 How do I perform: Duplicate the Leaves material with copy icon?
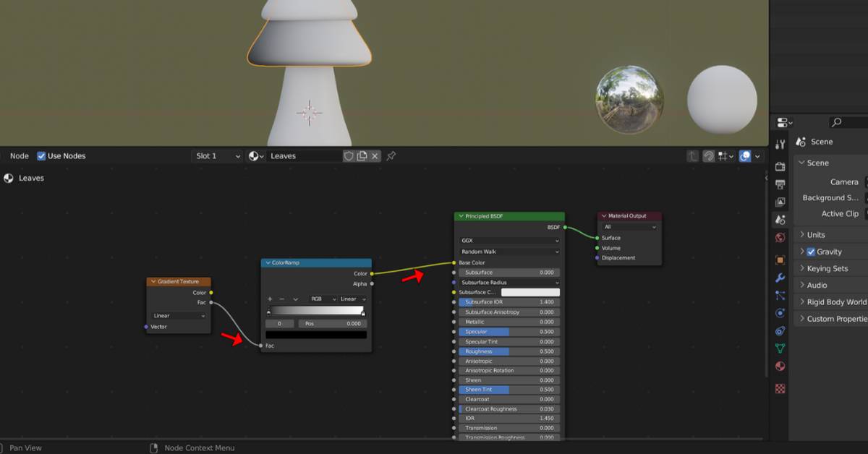point(362,155)
